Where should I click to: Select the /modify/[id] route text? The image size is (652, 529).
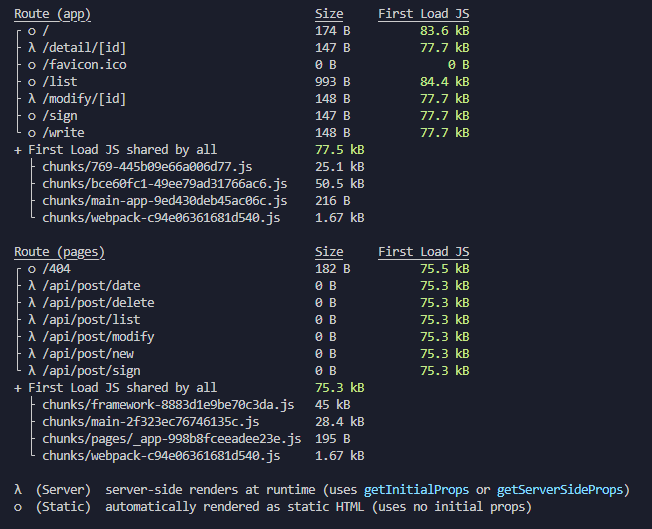pyautogui.click(x=84, y=99)
